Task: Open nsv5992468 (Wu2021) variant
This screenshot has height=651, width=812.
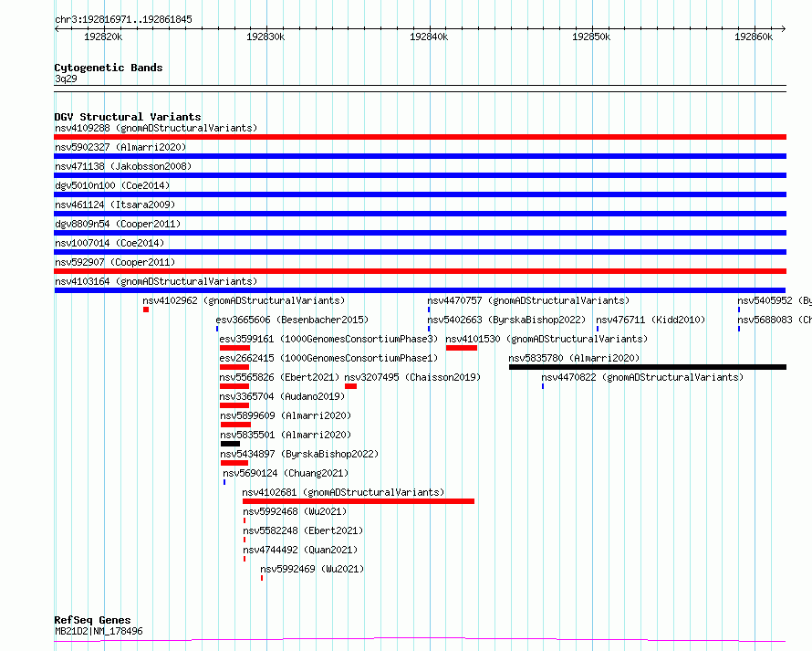Action: [296, 511]
